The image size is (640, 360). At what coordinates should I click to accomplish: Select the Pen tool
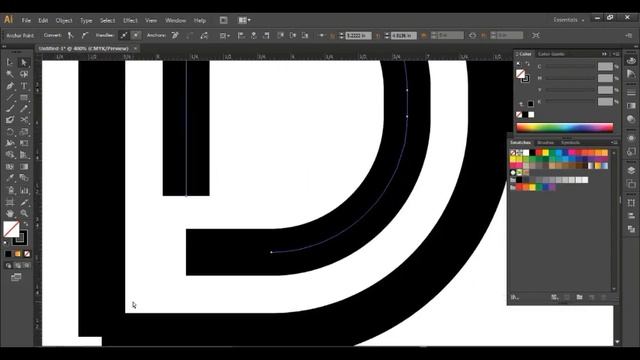[x=10, y=86]
